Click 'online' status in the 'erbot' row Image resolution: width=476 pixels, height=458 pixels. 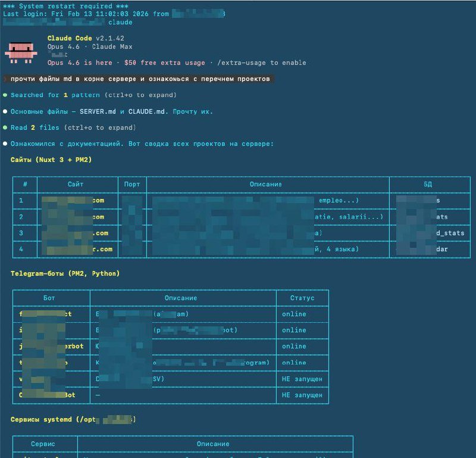[294, 347]
